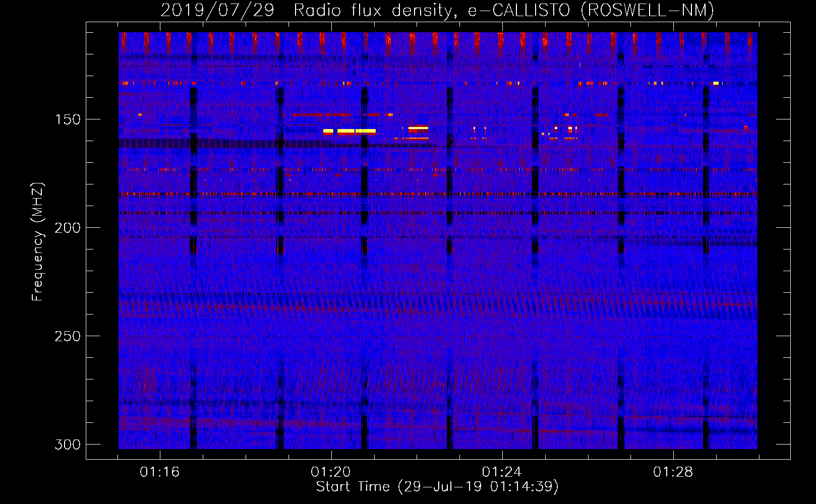
Task: Click the '01:28' time tick label
Action: [673, 472]
